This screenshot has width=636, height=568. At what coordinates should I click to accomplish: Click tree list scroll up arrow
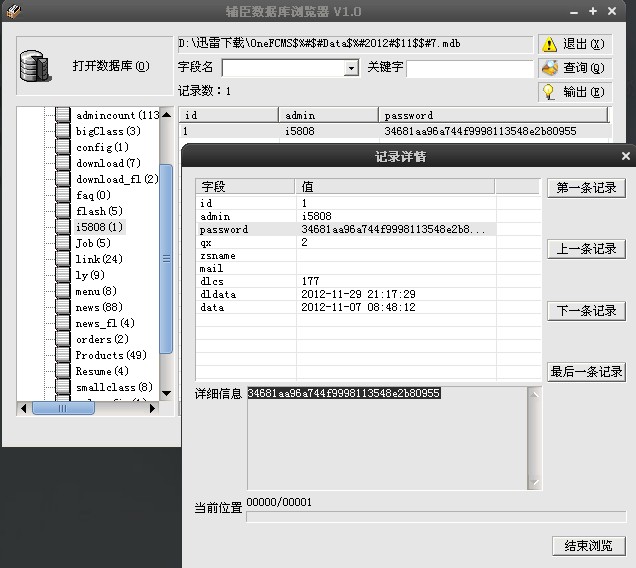(166, 115)
